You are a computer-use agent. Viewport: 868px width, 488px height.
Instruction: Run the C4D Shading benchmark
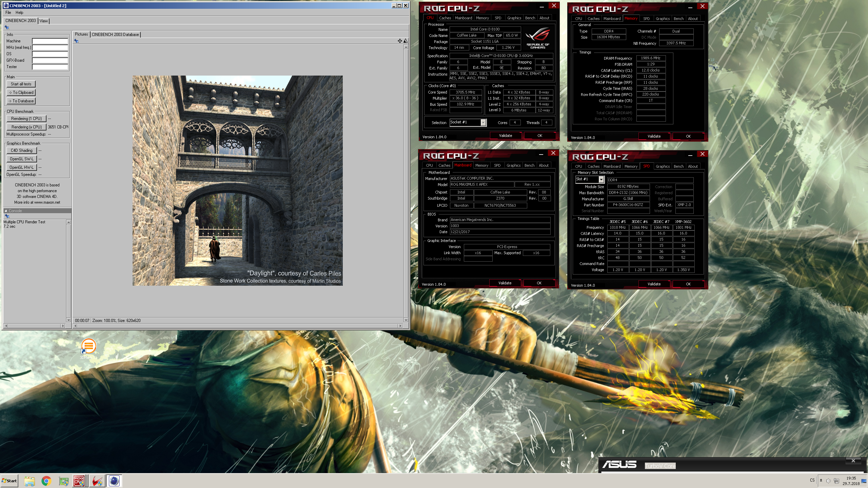22,150
